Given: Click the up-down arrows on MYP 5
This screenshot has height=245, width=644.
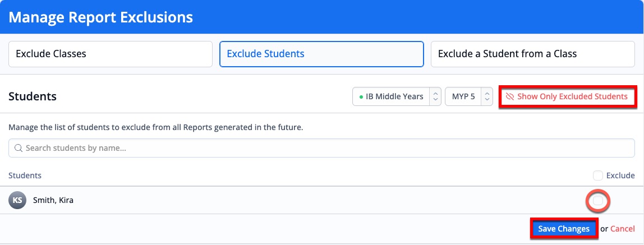Looking at the screenshot, I should point(487,97).
